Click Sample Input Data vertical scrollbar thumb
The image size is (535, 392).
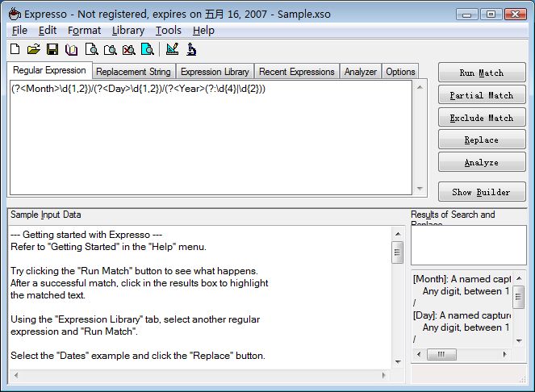(398, 252)
